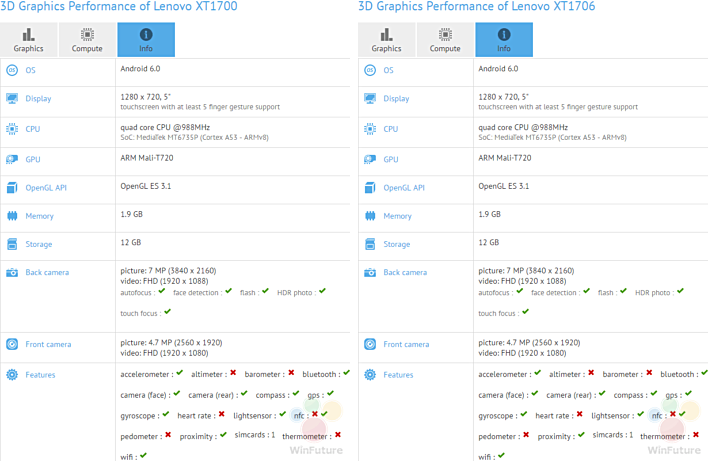
Task: Click the OS label in XT1700 panel
Action: pos(30,70)
